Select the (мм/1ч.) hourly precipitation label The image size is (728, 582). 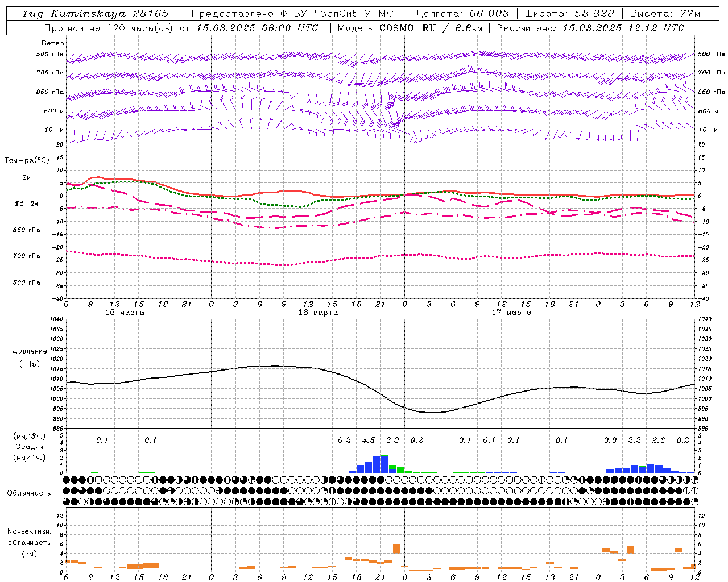point(30,458)
